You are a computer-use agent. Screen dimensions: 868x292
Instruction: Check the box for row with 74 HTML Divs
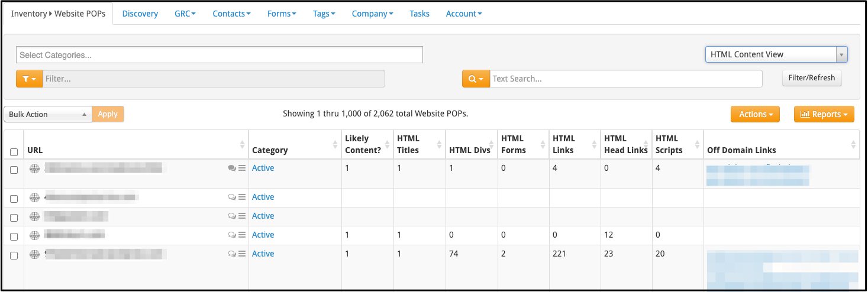coord(14,255)
